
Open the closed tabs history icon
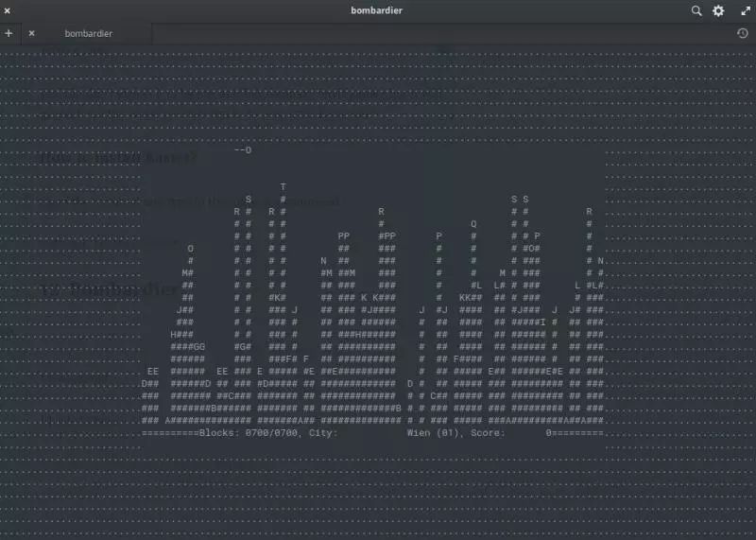(x=743, y=33)
